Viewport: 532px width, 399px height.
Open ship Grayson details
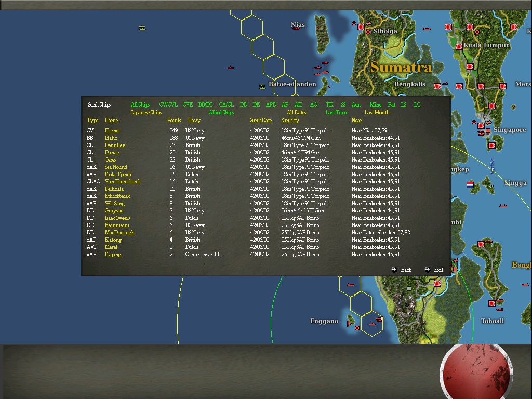114,211
